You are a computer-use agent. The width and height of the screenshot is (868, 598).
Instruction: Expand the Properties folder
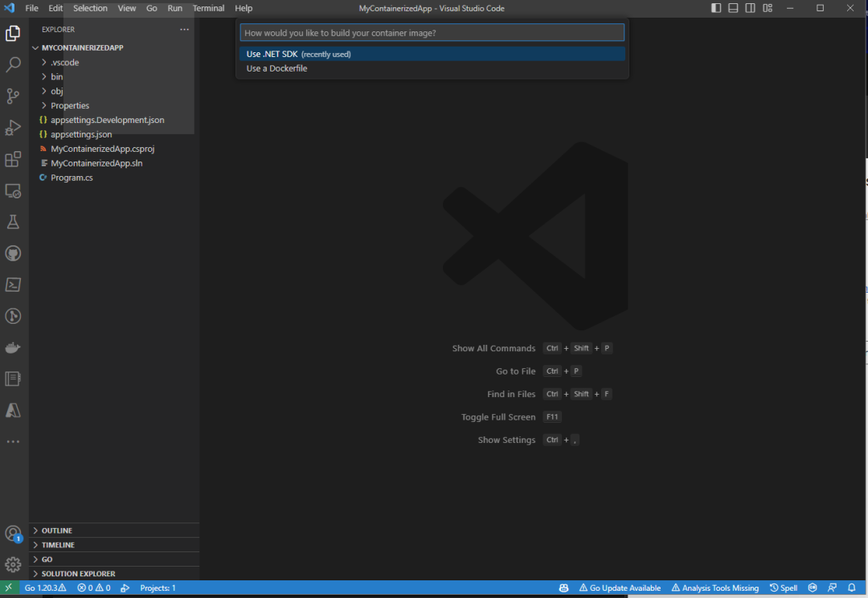[x=114, y=105]
